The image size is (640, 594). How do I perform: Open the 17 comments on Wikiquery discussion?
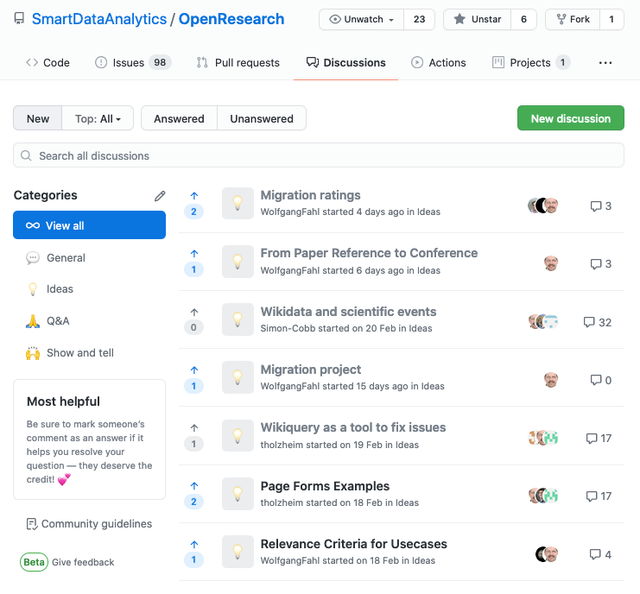(x=599, y=438)
